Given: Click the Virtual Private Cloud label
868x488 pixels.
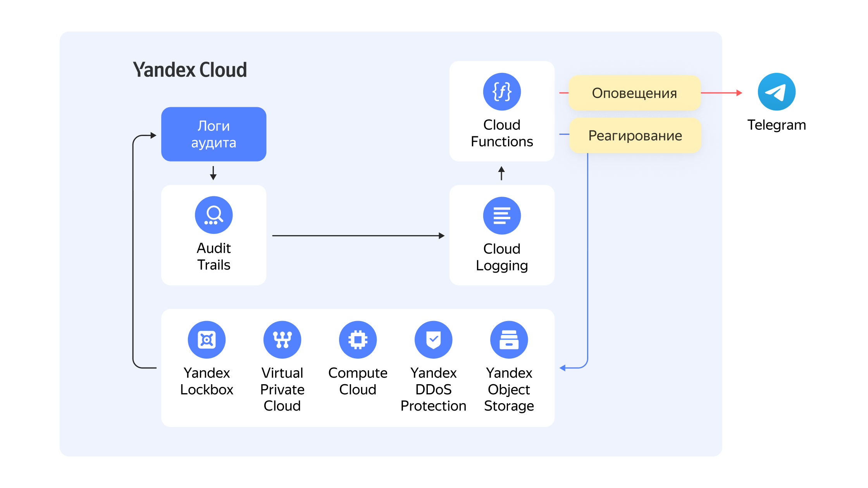Looking at the screenshot, I should pos(282,389).
